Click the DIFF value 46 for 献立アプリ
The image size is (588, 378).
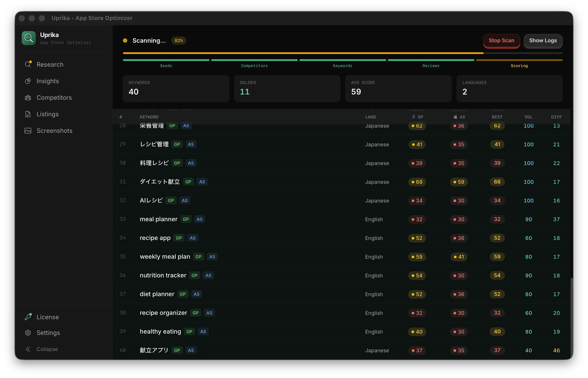tap(556, 350)
